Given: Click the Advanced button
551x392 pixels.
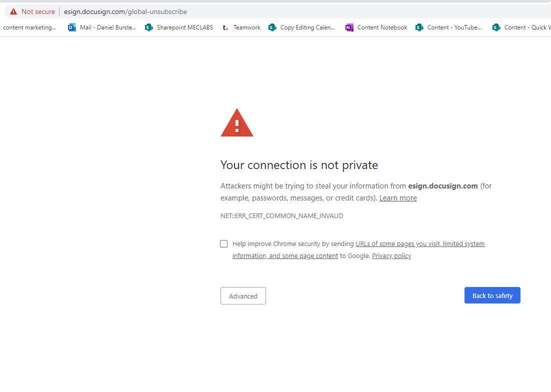Looking at the screenshot, I should pos(243,296).
